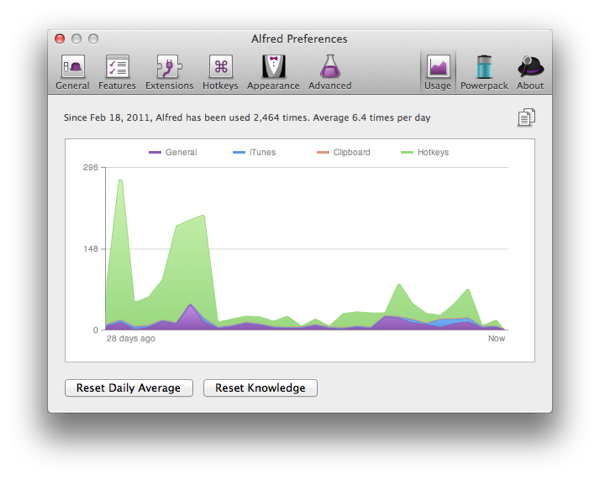
Task: Open the About hat pane
Action: [530, 72]
